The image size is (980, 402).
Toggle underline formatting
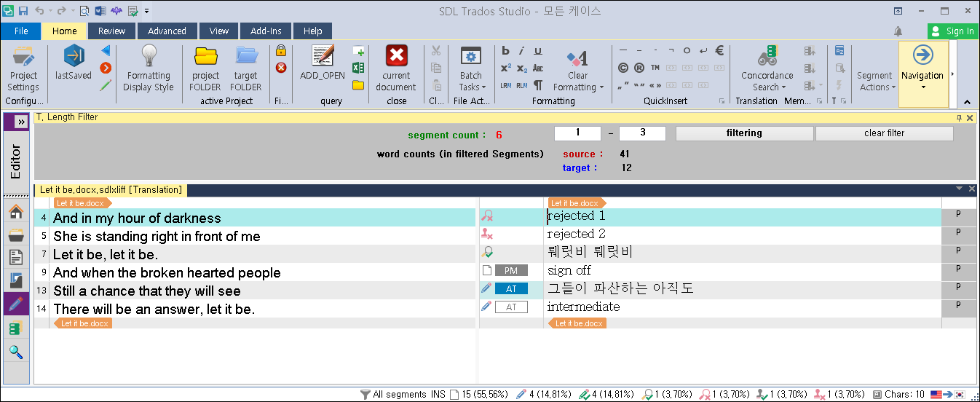[538, 51]
